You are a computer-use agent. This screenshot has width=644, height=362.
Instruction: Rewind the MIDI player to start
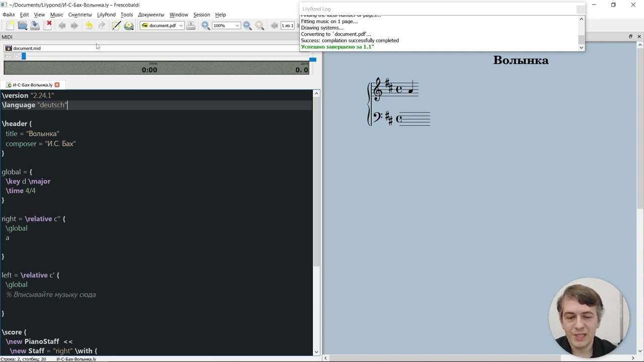tap(8, 56)
